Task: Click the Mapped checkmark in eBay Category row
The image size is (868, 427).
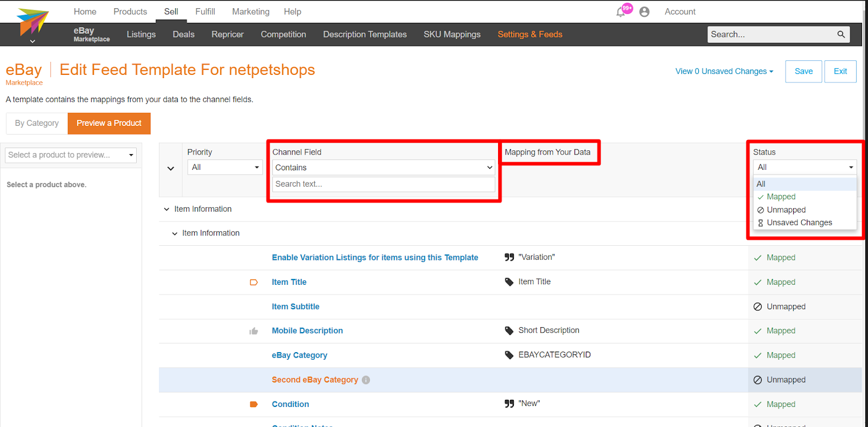Action: (x=758, y=355)
